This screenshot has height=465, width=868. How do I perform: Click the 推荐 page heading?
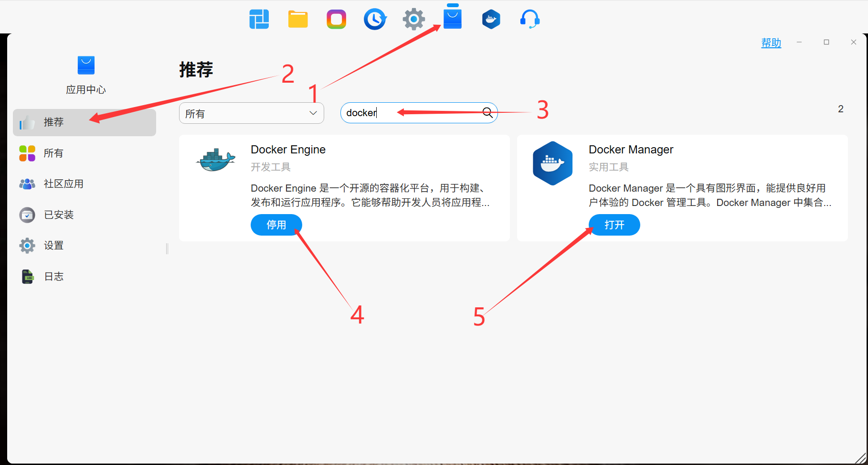click(196, 70)
